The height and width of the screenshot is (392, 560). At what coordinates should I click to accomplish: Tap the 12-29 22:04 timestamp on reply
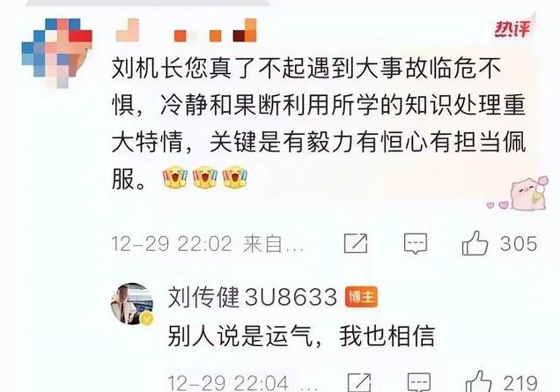coord(228,382)
